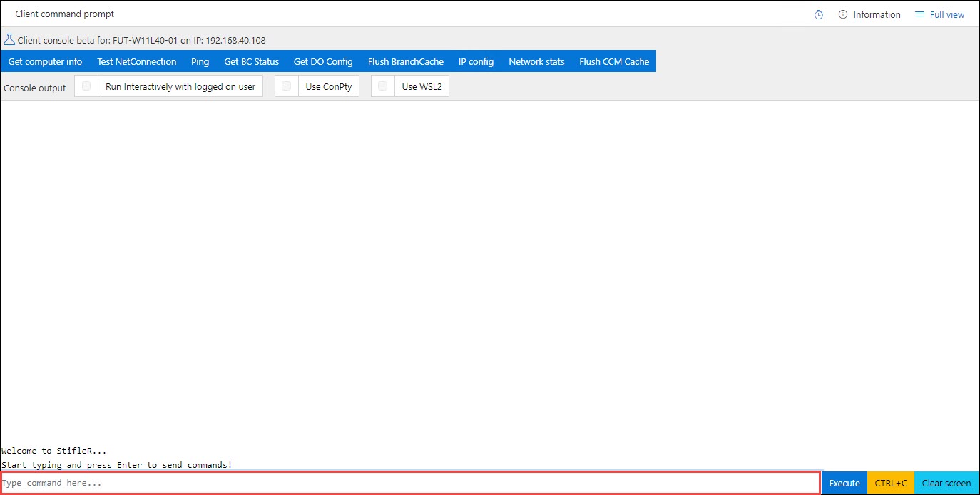Toggle the Use ConPty checkbox
Image resolution: width=980 pixels, height=495 pixels.
point(286,86)
